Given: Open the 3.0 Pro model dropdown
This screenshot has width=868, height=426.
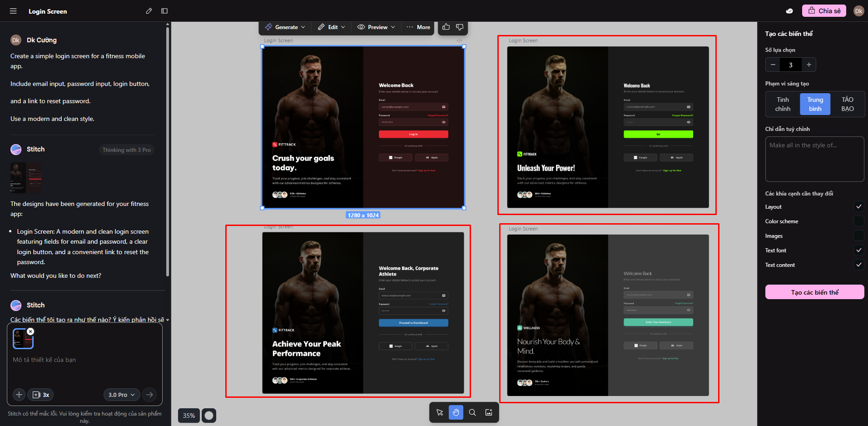Looking at the screenshot, I should (121, 395).
